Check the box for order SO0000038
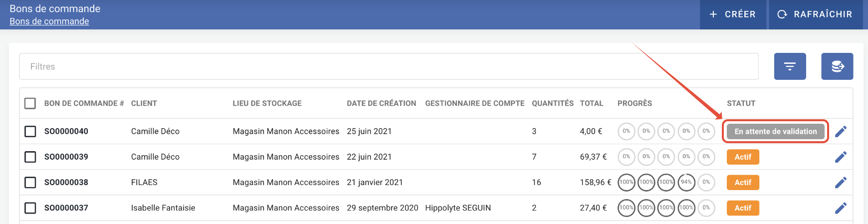 pyautogui.click(x=30, y=182)
